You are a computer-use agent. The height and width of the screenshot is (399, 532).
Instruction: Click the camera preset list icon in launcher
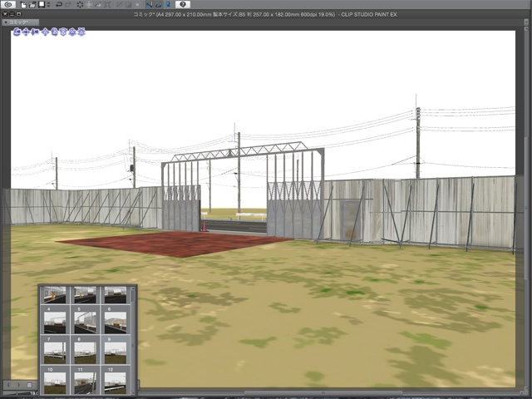(30, 385)
